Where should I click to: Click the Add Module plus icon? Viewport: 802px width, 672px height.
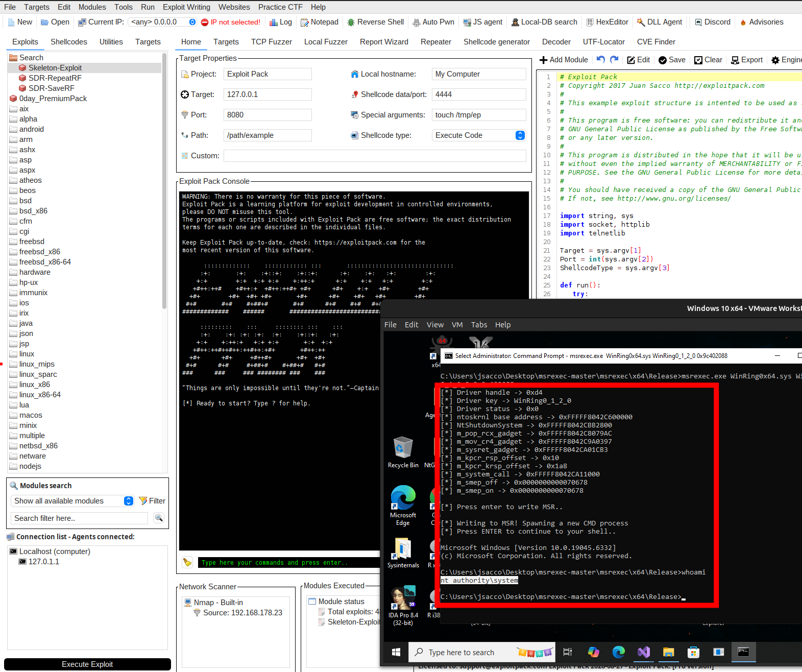[544, 60]
